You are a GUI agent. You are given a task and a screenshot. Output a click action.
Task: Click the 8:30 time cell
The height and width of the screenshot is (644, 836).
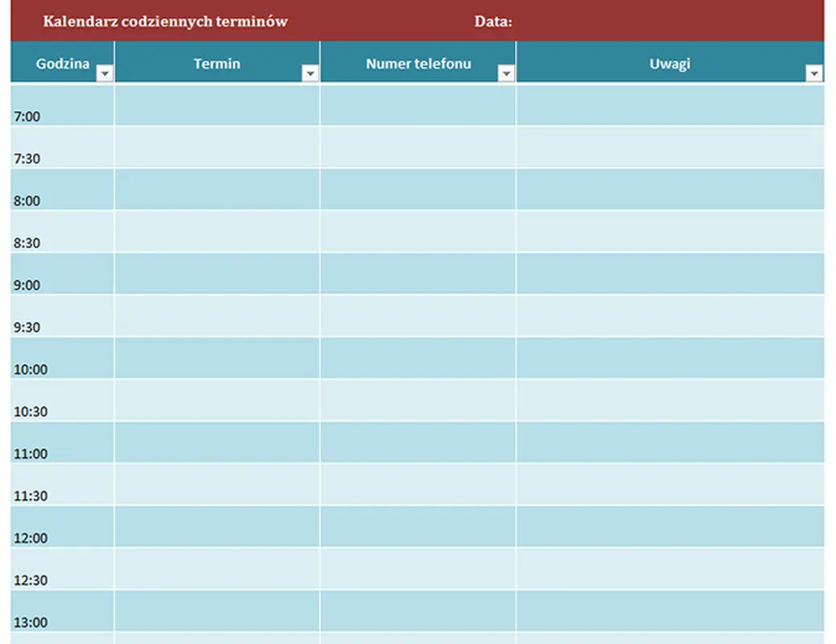63,232
